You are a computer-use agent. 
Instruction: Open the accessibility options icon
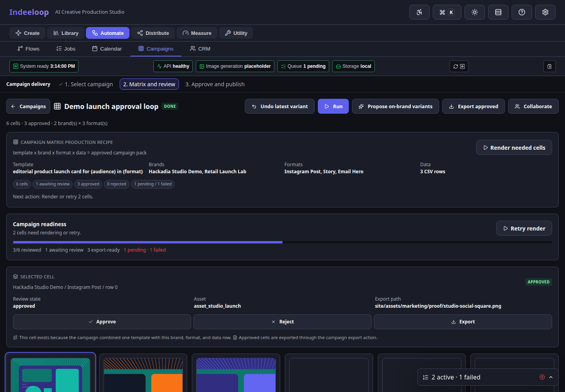419,12
